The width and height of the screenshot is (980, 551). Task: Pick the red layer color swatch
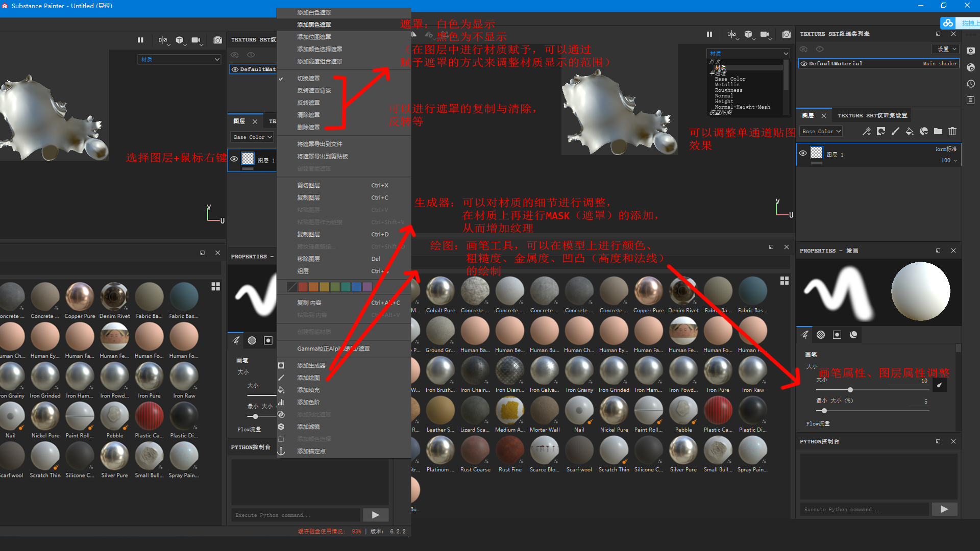pyautogui.click(x=303, y=287)
